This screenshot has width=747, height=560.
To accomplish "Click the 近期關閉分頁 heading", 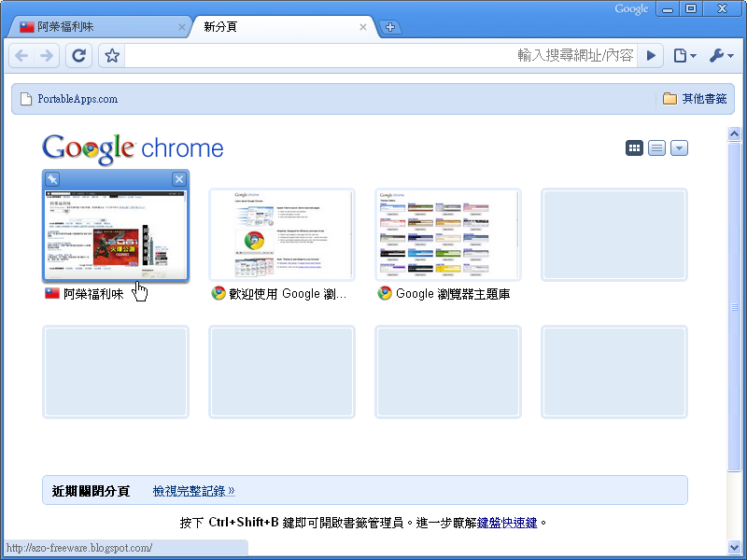I will pos(91,491).
